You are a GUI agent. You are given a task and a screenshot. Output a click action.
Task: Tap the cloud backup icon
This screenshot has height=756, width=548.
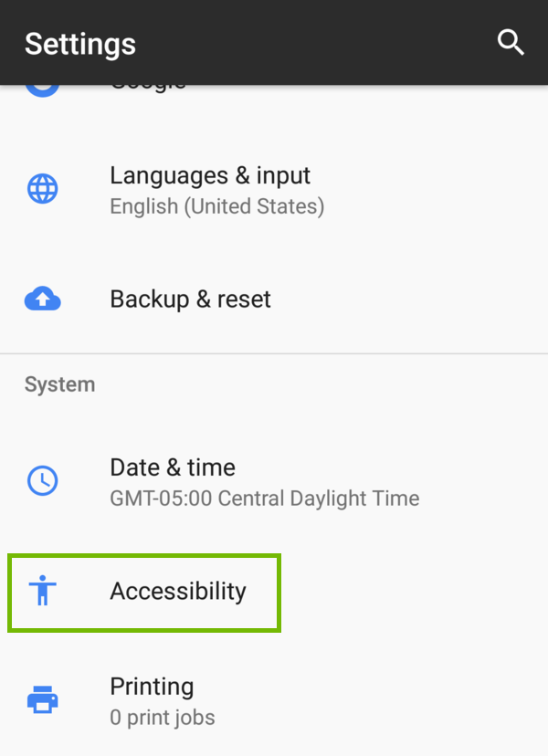[43, 299]
